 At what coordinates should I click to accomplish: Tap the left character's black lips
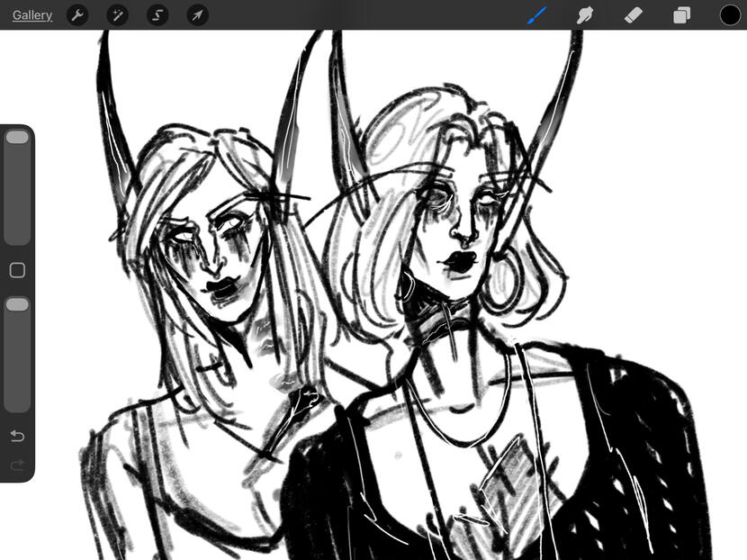pos(220,288)
